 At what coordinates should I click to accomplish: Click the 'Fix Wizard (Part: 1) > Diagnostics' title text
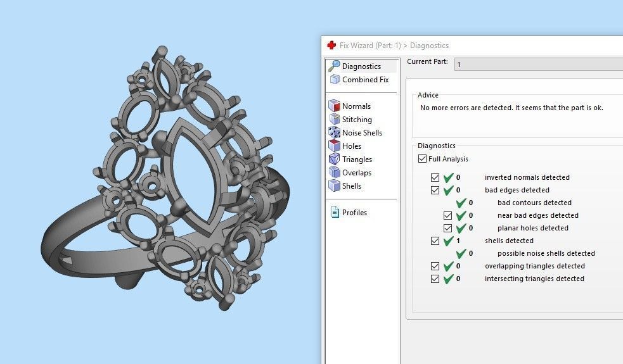[394, 46]
